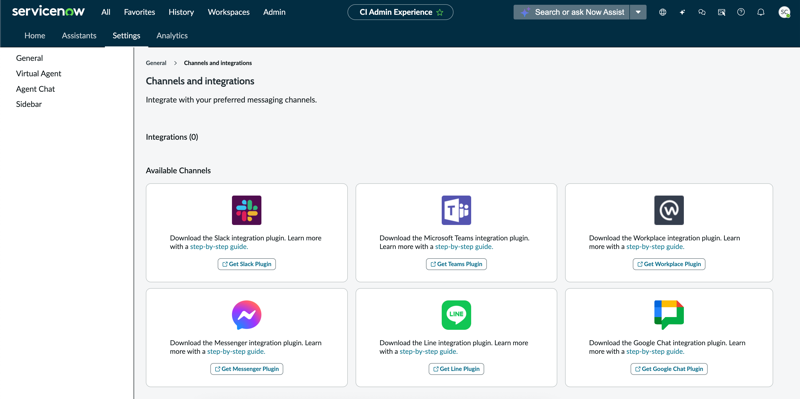The image size is (800, 399).
Task: Open the Slack step-by-step guide link
Action: [x=219, y=246]
